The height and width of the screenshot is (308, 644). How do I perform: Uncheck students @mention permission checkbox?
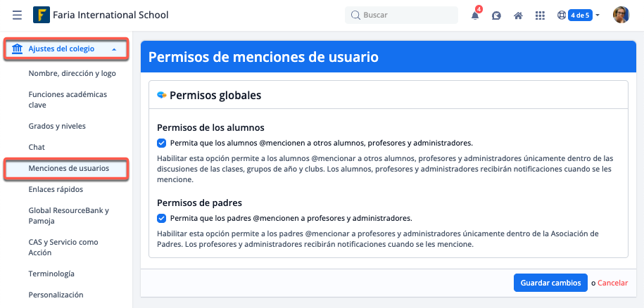[x=162, y=142]
